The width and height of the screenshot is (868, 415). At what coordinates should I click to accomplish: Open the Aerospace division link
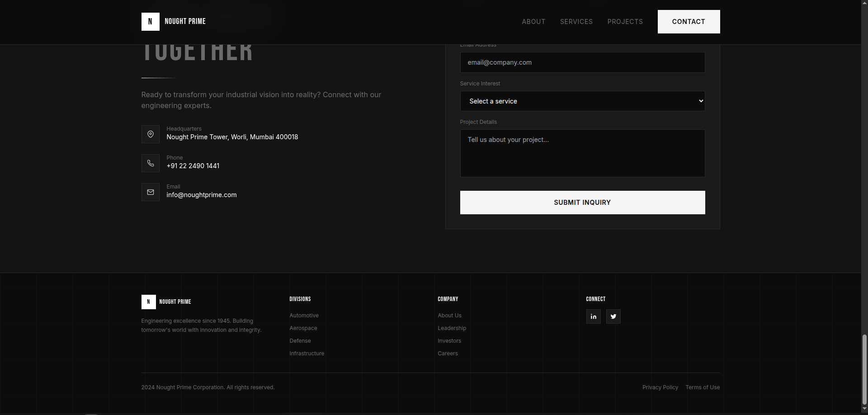point(303,328)
